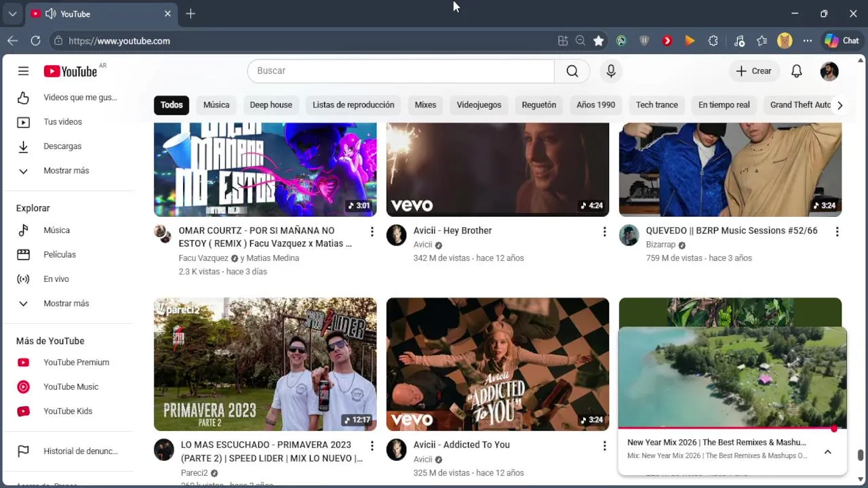
Task: Open the Matias Medina channel link
Action: 273,258
